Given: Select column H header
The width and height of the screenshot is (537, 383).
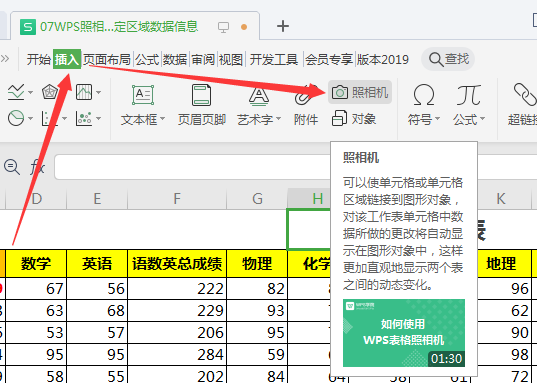Looking at the screenshot, I should 309,199.
